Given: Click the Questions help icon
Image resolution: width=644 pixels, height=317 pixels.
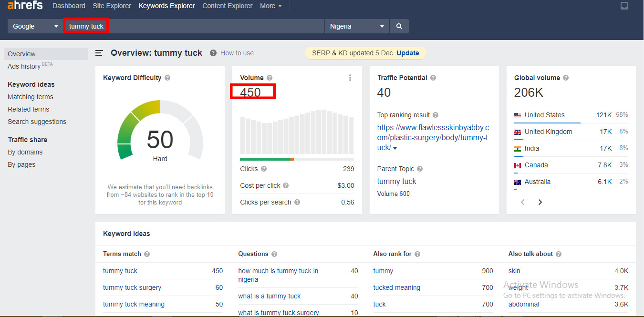Looking at the screenshot, I should tap(274, 254).
